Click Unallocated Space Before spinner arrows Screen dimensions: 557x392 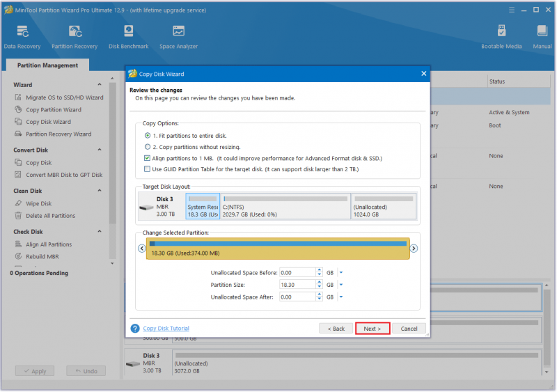tap(320, 272)
